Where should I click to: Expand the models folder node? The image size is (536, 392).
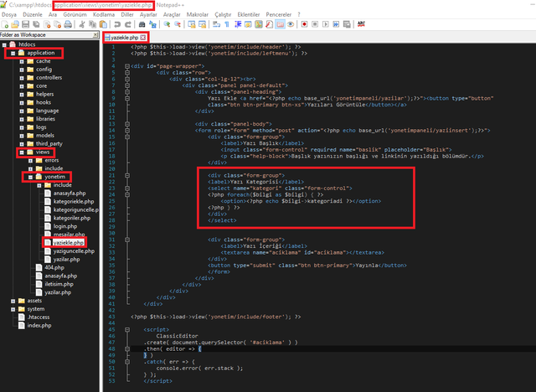click(22, 136)
